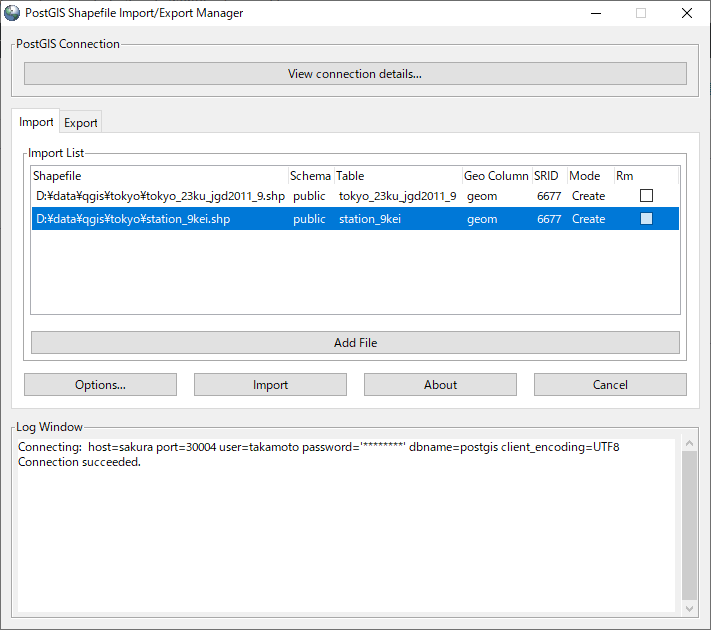Start the shapefile Import

click(270, 385)
